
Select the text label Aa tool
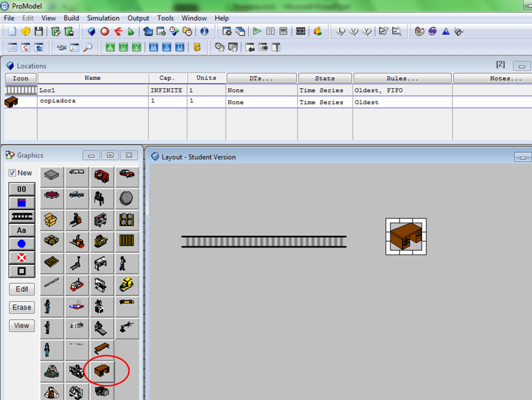pos(21,230)
